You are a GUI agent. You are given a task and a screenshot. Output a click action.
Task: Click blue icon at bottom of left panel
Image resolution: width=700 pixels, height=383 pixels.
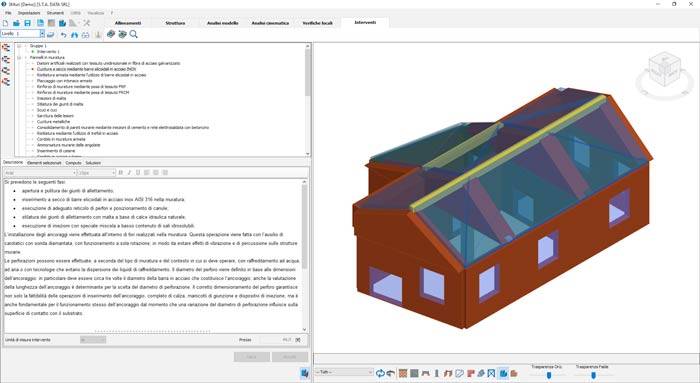[304, 373]
